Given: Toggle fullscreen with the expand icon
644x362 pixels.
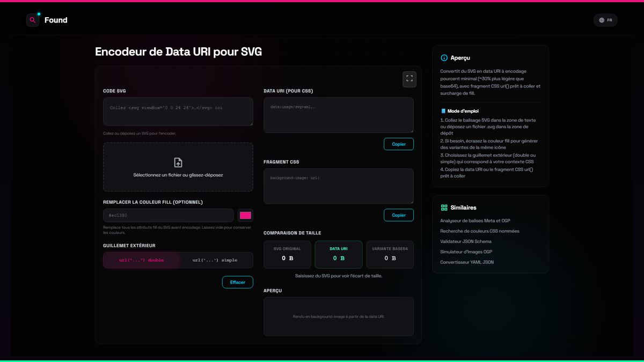Looking at the screenshot, I should coord(409,79).
